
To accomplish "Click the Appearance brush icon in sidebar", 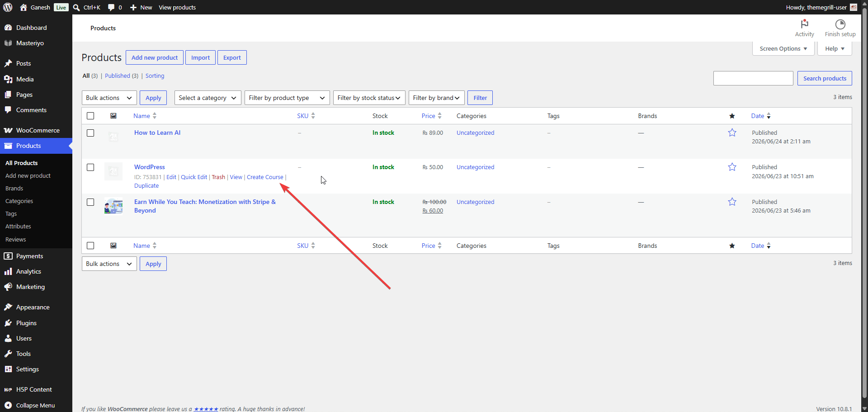I will [x=8, y=307].
